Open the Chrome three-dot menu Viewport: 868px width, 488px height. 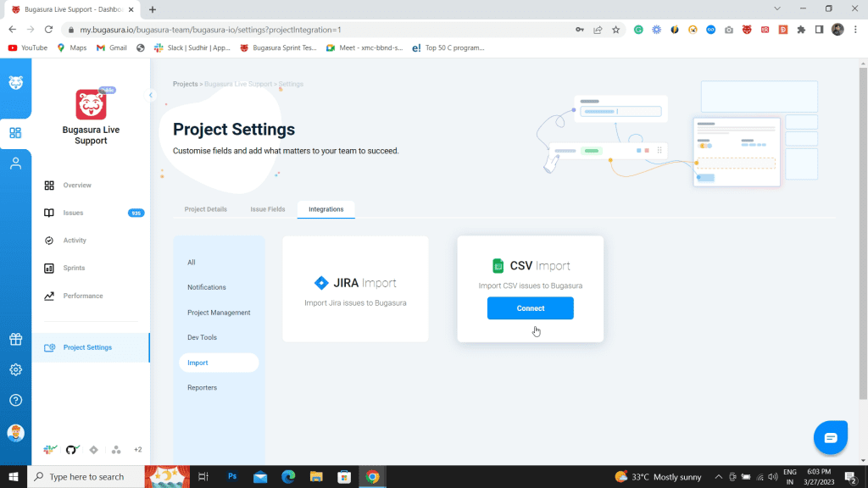tap(855, 30)
